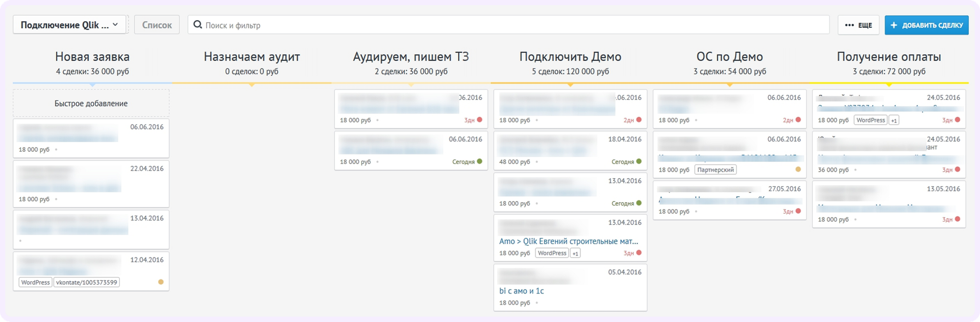Click red 3дн dot on 27.05.2016 card
980x322 pixels.
798,211
